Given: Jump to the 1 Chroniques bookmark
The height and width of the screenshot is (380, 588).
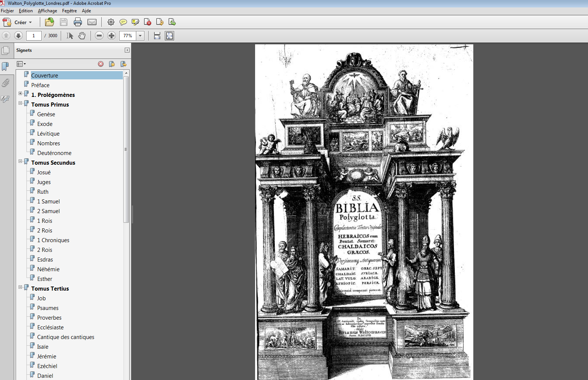Looking at the screenshot, I should coord(53,240).
